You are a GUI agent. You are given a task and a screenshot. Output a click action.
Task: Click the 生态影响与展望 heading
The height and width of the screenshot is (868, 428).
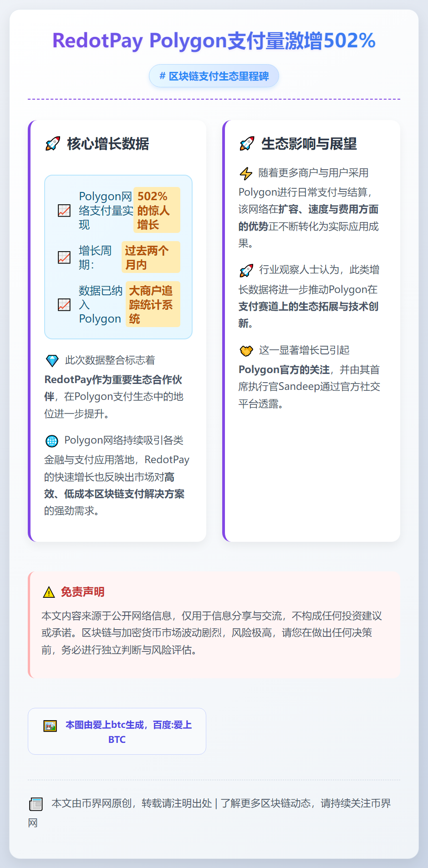(309, 144)
